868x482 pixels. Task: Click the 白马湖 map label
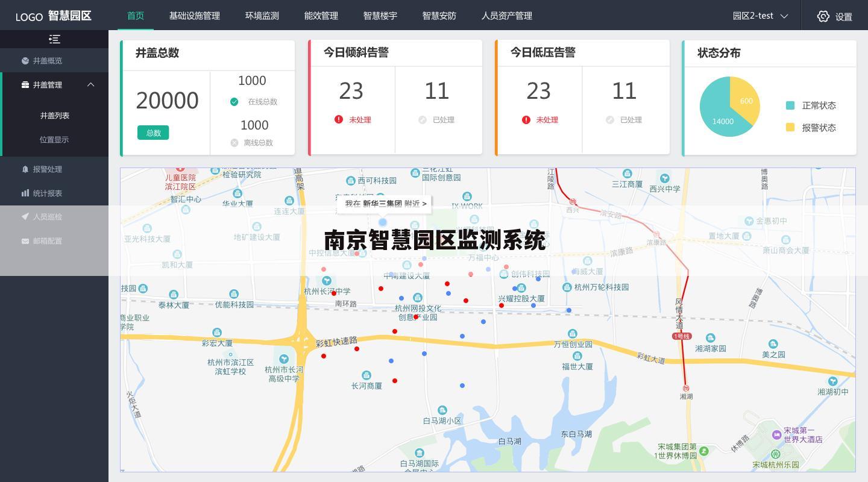coord(510,441)
